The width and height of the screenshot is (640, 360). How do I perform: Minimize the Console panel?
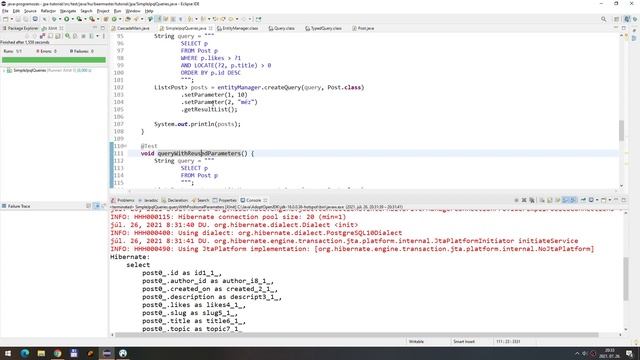tap(616, 200)
